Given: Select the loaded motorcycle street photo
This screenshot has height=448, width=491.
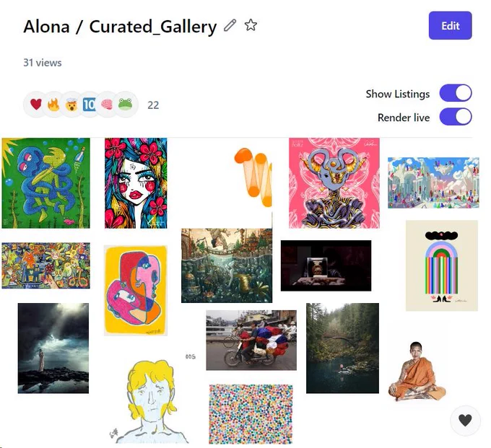Looking at the screenshot, I should [x=251, y=340].
